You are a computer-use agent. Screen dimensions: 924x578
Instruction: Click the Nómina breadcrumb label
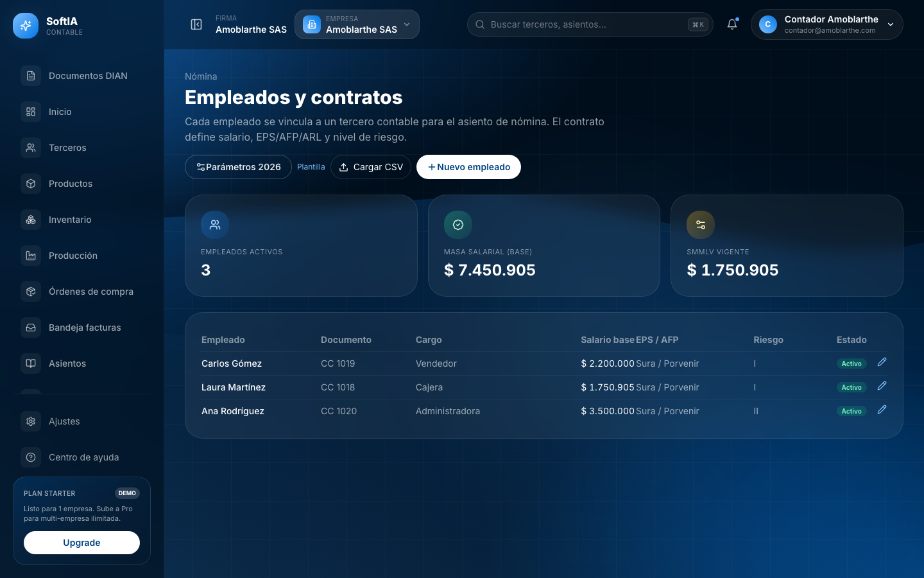(201, 76)
